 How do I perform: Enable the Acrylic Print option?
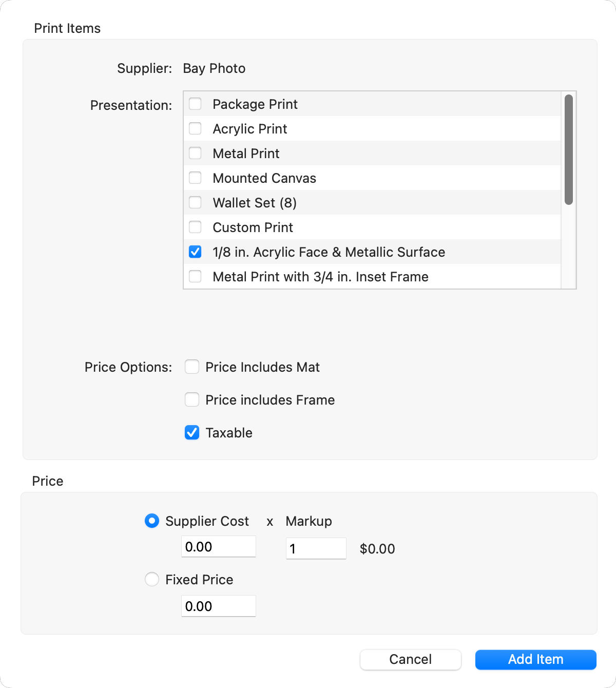tap(195, 129)
